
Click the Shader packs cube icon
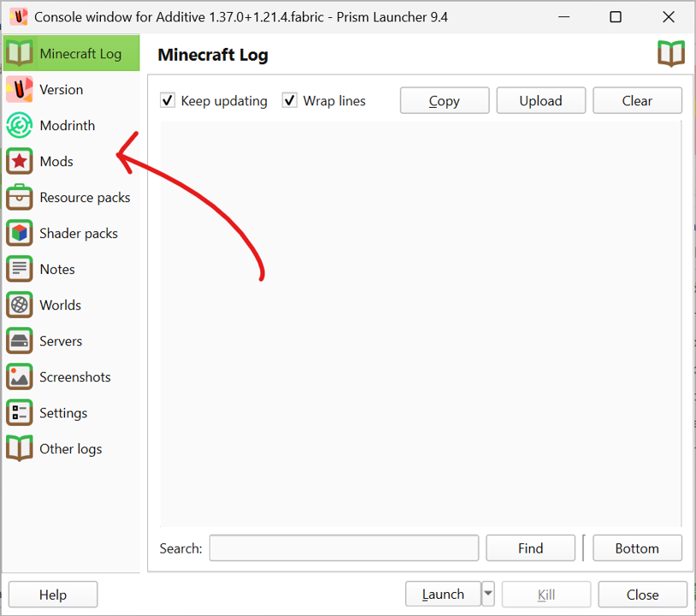(19, 234)
